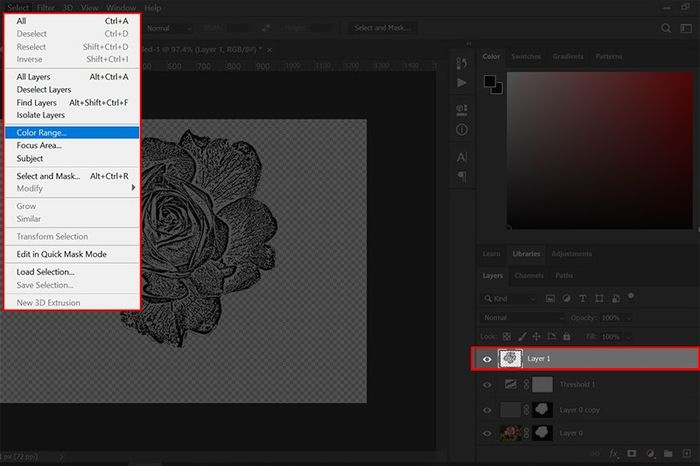Toggle the layer filter on/off switch

tap(631, 296)
